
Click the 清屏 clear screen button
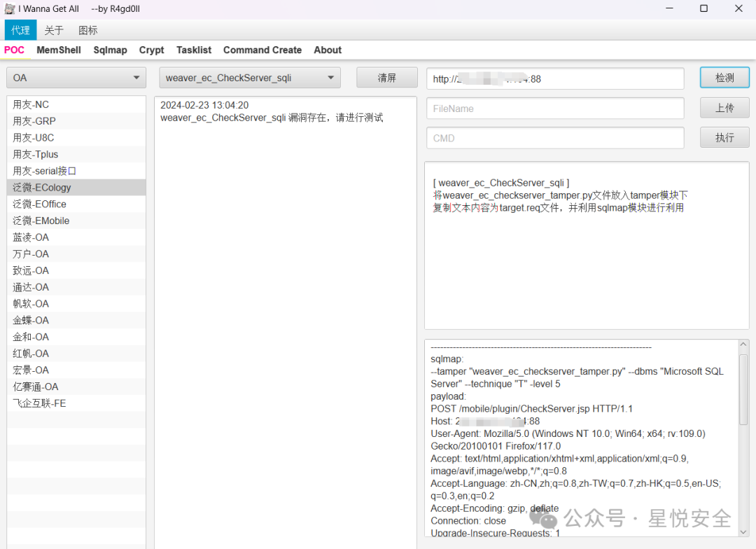click(386, 78)
